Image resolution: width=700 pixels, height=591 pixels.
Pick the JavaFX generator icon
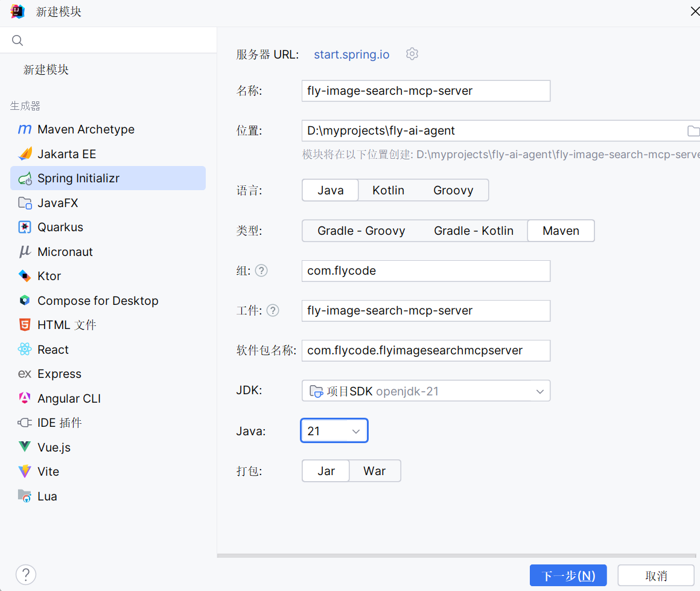click(x=25, y=203)
